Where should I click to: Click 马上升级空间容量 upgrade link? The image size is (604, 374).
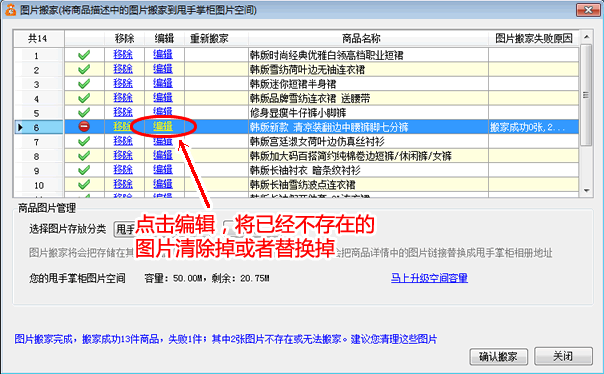(x=429, y=278)
